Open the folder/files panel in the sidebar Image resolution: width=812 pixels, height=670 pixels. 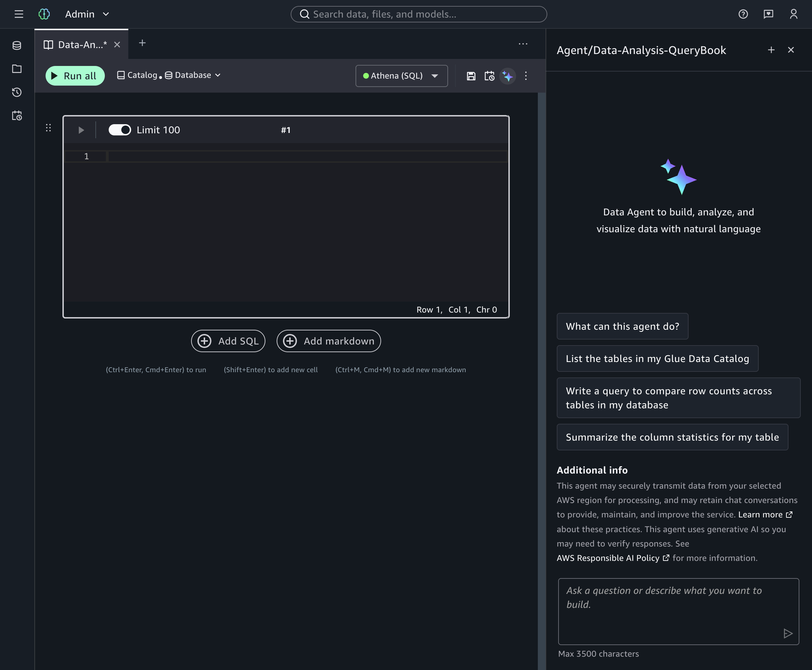pyautogui.click(x=17, y=69)
